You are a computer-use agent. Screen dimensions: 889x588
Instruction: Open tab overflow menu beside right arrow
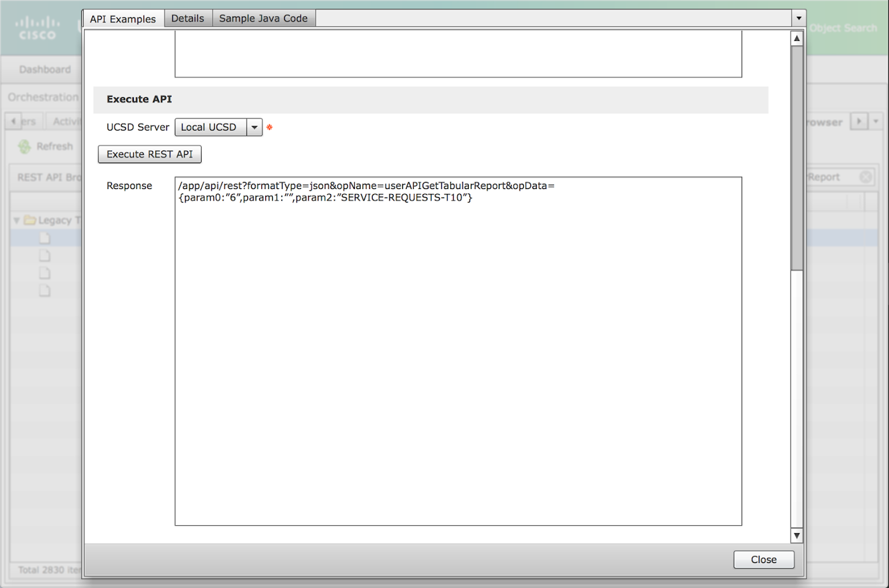point(876,122)
